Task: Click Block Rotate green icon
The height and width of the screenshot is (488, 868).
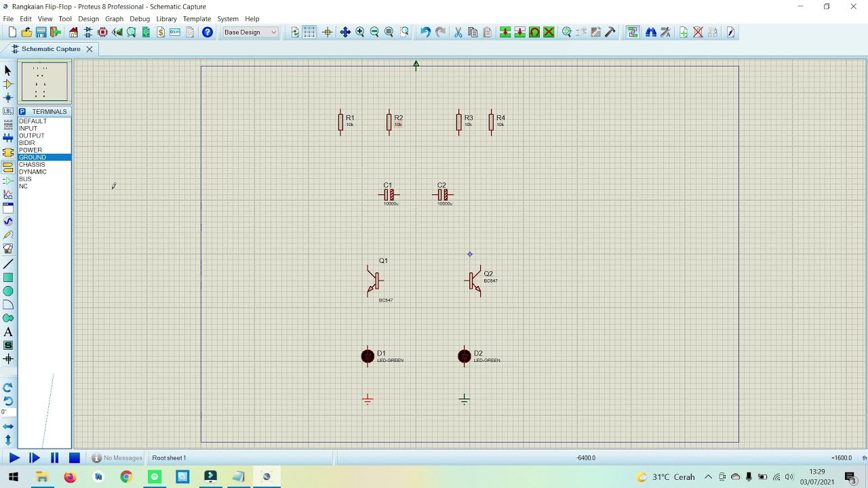Action: pos(534,33)
